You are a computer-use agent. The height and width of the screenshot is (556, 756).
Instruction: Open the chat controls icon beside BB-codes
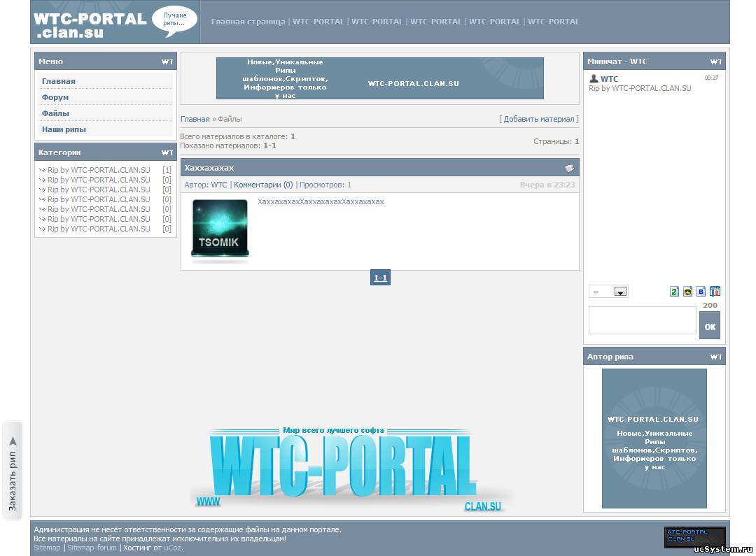715,292
